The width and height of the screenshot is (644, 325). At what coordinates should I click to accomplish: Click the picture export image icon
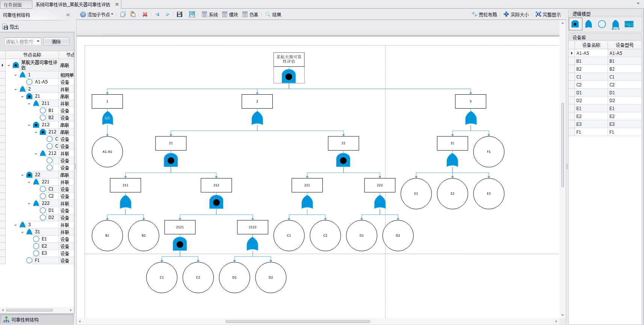192,14
